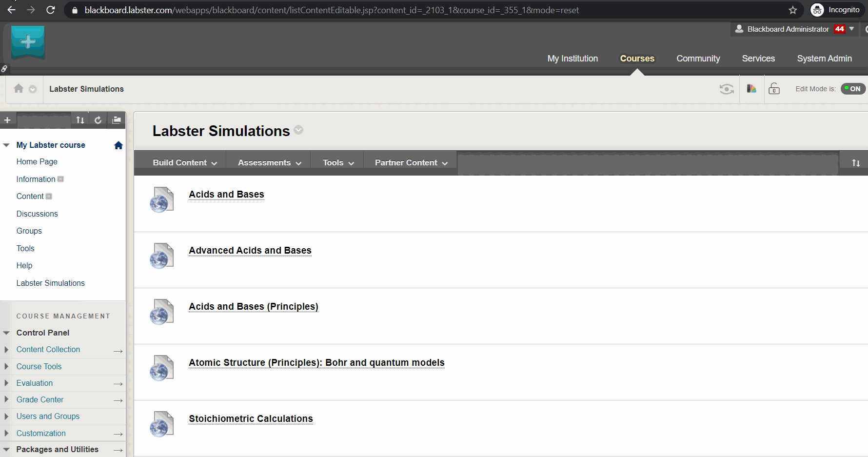Switch to the Community tab

[698, 59]
